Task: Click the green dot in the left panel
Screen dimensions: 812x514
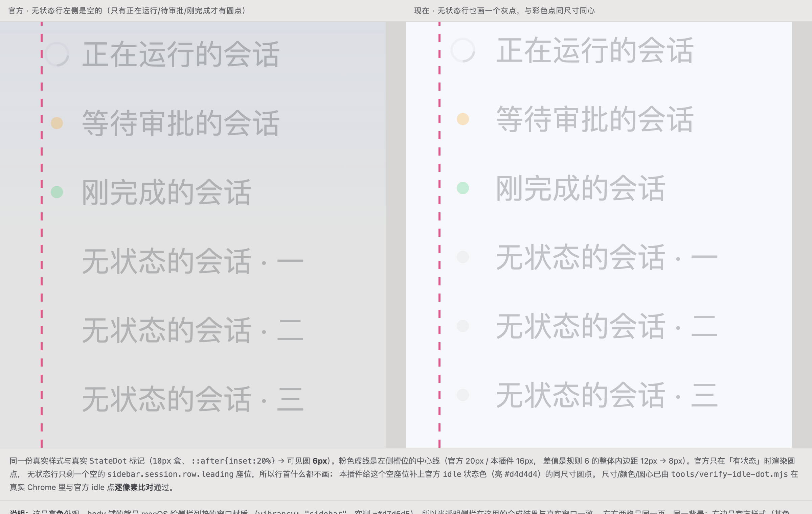Action: (57, 192)
